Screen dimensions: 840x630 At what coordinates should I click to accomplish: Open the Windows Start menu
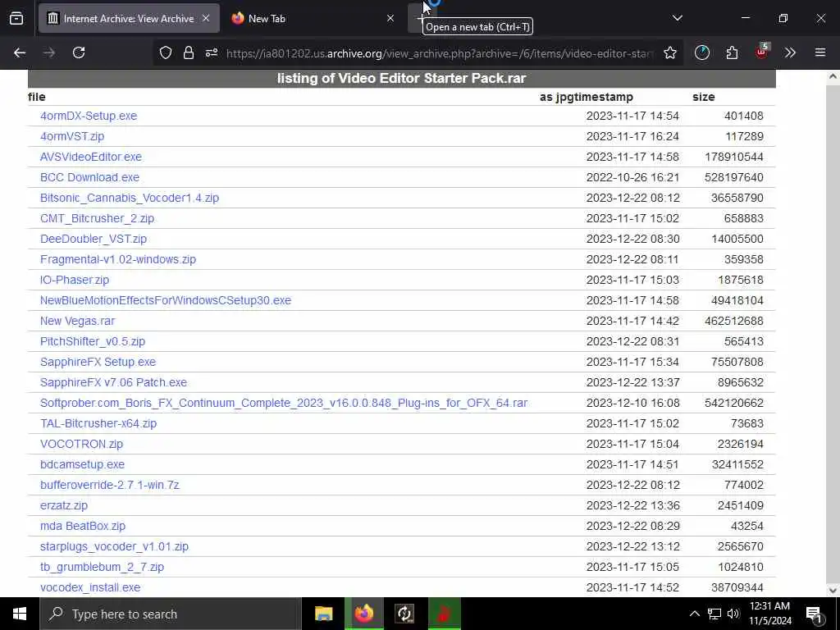point(20,614)
